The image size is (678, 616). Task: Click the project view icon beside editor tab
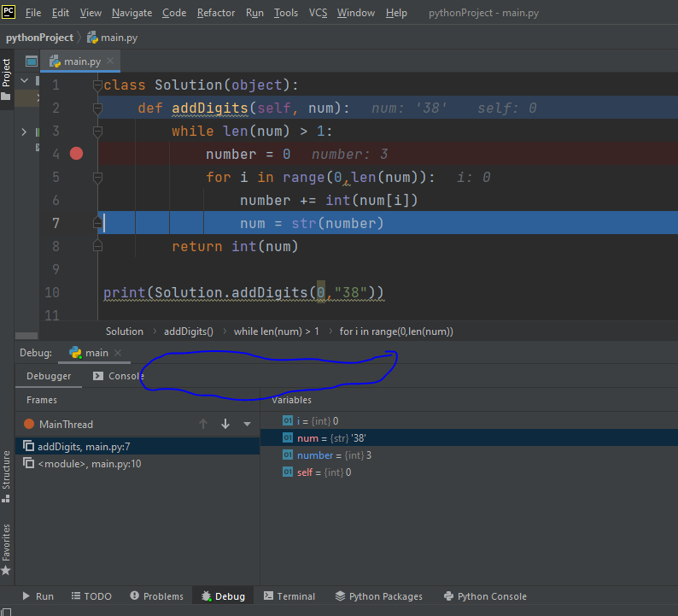click(31, 61)
